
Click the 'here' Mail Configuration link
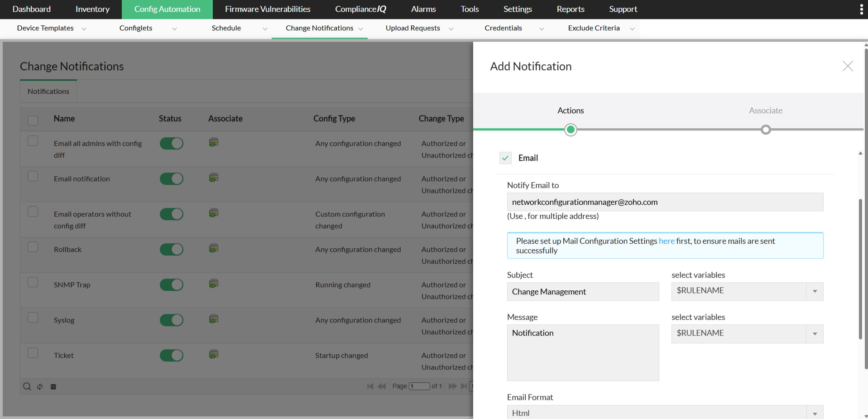tap(667, 241)
